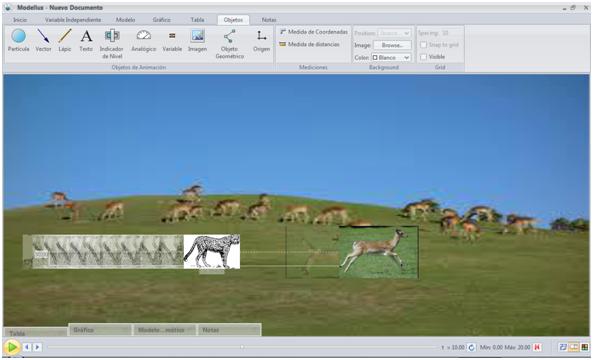Place an Origen marker

tap(261, 40)
